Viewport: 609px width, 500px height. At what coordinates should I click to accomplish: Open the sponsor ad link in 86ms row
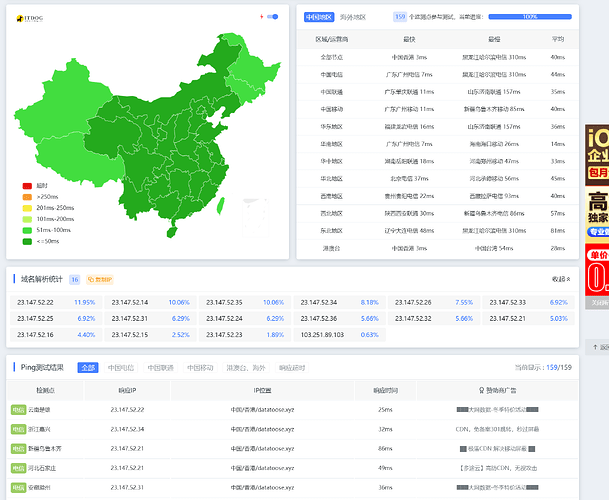pos(497,449)
